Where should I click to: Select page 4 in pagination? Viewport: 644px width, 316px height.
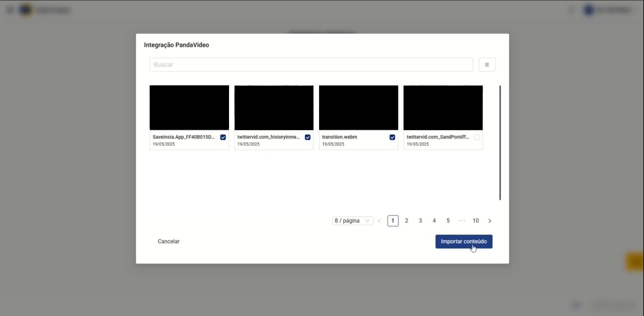click(434, 221)
